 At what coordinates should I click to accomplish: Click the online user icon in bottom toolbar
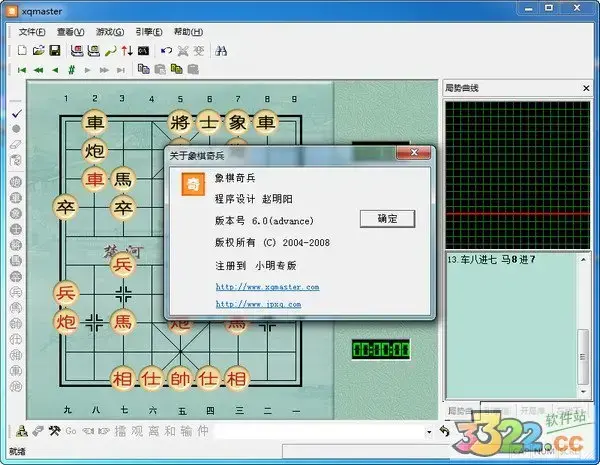[x=22, y=431]
